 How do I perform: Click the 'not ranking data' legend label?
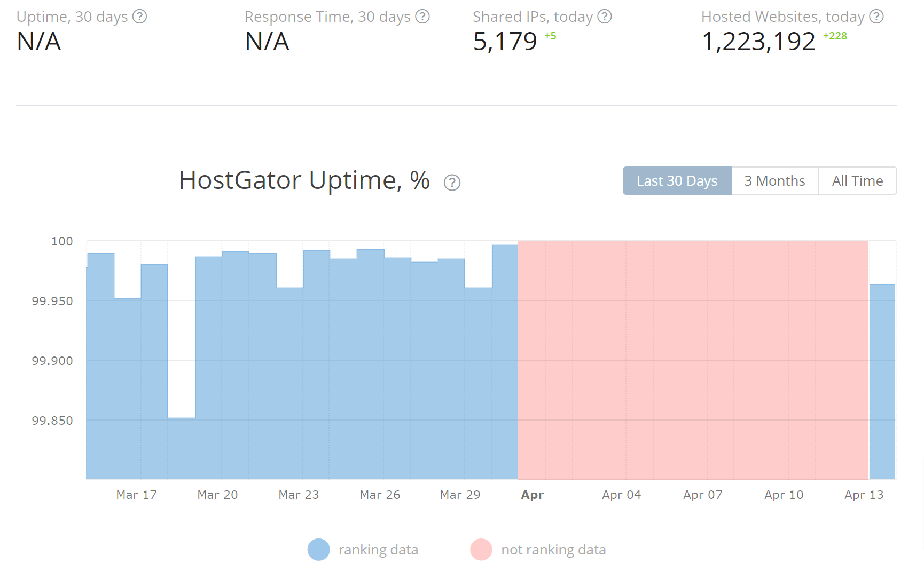[553, 550]
